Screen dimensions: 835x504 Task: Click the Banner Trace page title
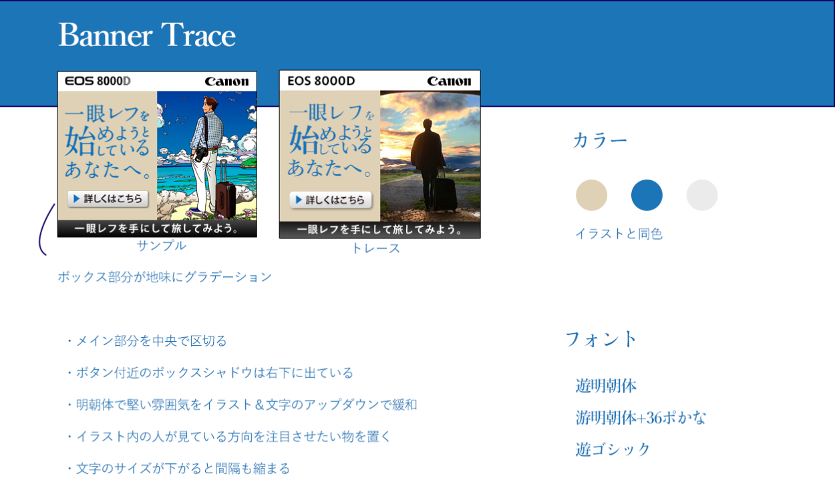pos(147,35)
